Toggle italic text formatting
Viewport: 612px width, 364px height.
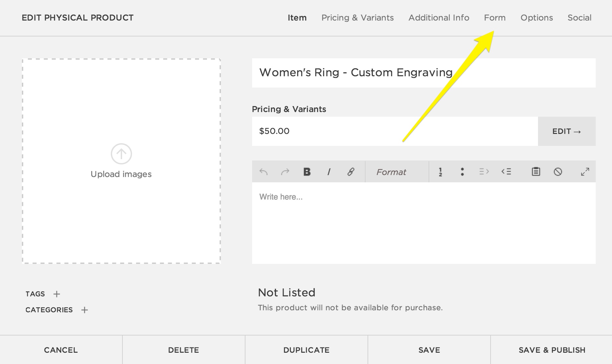(x=329, y=172)
